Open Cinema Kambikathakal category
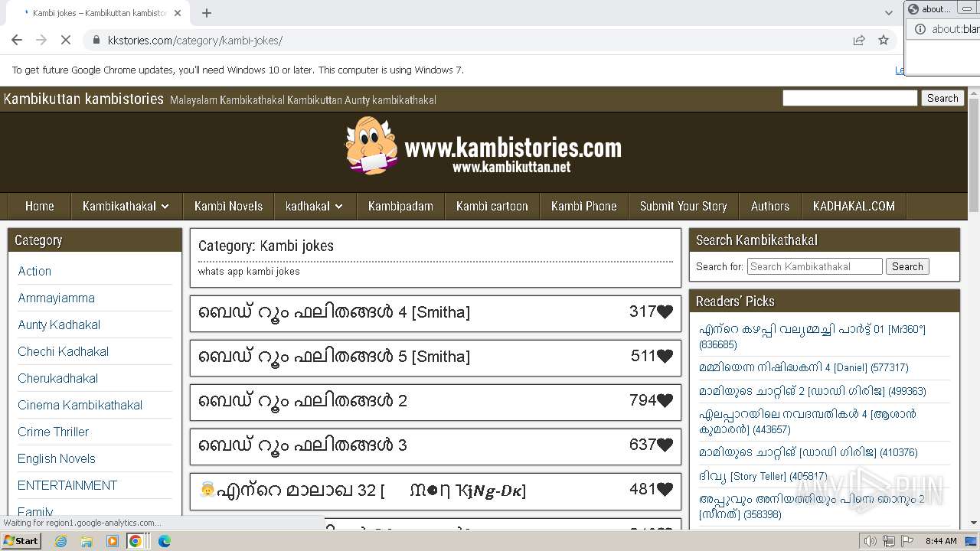The height and width of the screenshot is (551, 980). coord(80,405)
